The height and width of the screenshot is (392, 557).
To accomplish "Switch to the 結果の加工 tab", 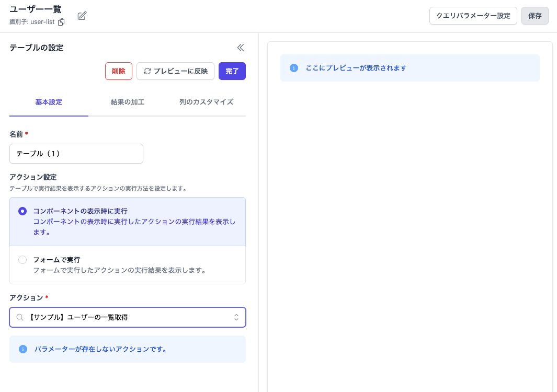I will pyautogui.click(x=128, y=102).
